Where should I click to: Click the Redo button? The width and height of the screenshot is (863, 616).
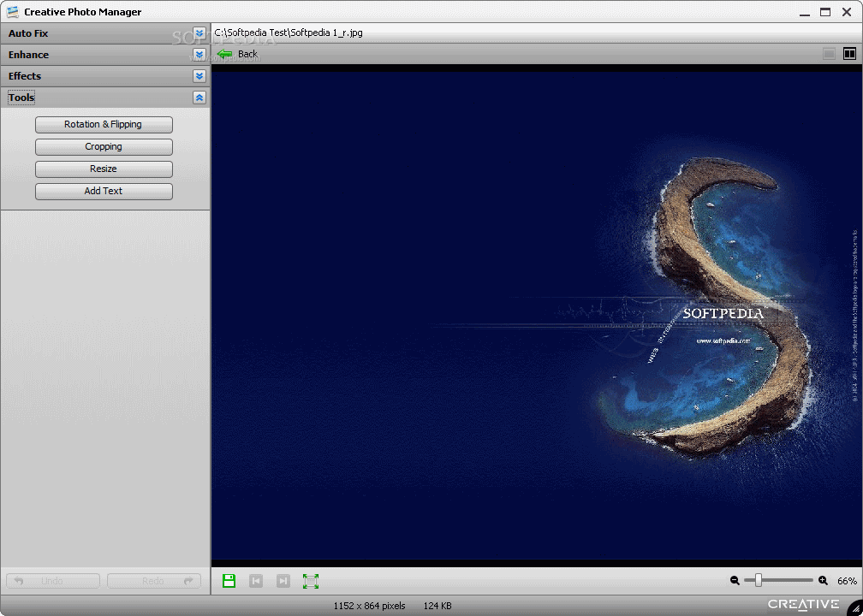click(x=154, y=581)
